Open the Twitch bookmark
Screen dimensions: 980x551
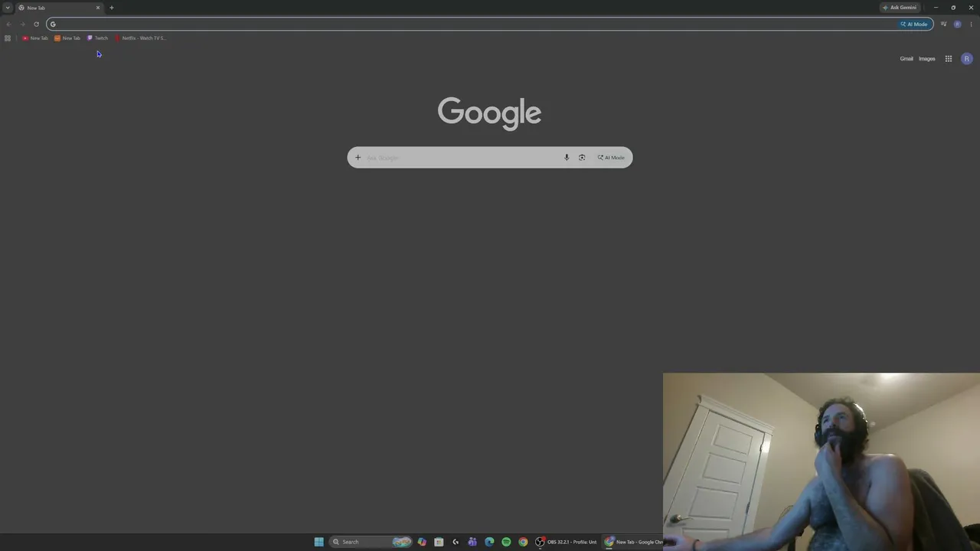coord(98,38)
